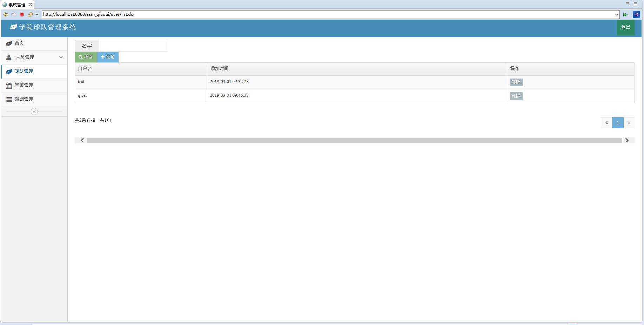
Task: Click timestamp 2019-03-01 09:32:28
Action: point(229,82)
